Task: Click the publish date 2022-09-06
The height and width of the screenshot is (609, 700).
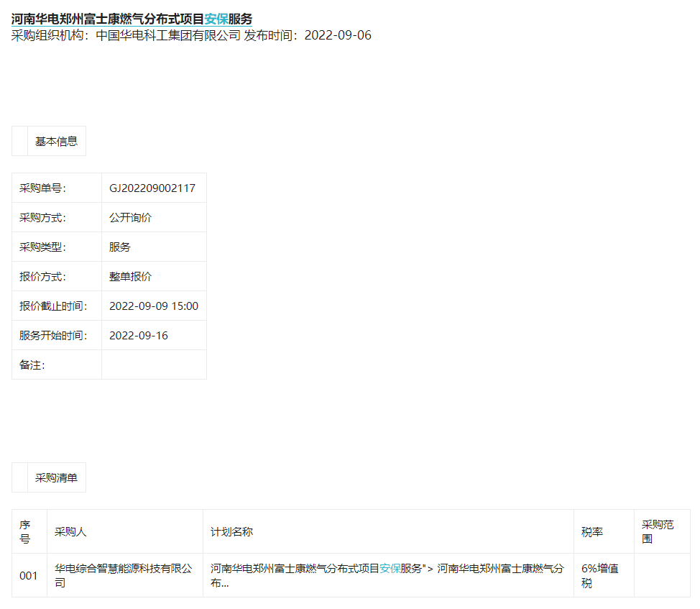Action: click(x=338, y=35)
